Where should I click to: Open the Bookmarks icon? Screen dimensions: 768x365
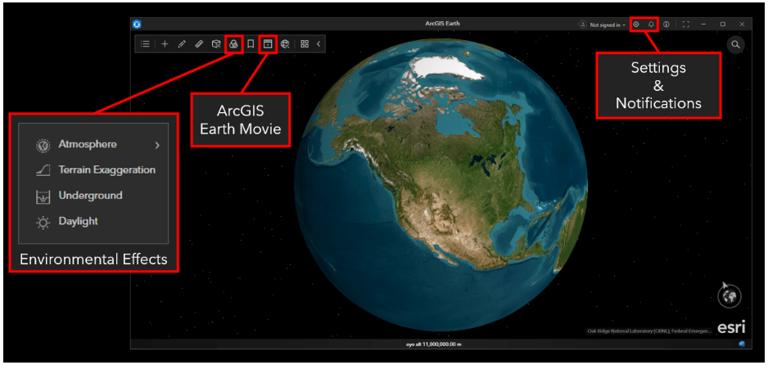251,44
